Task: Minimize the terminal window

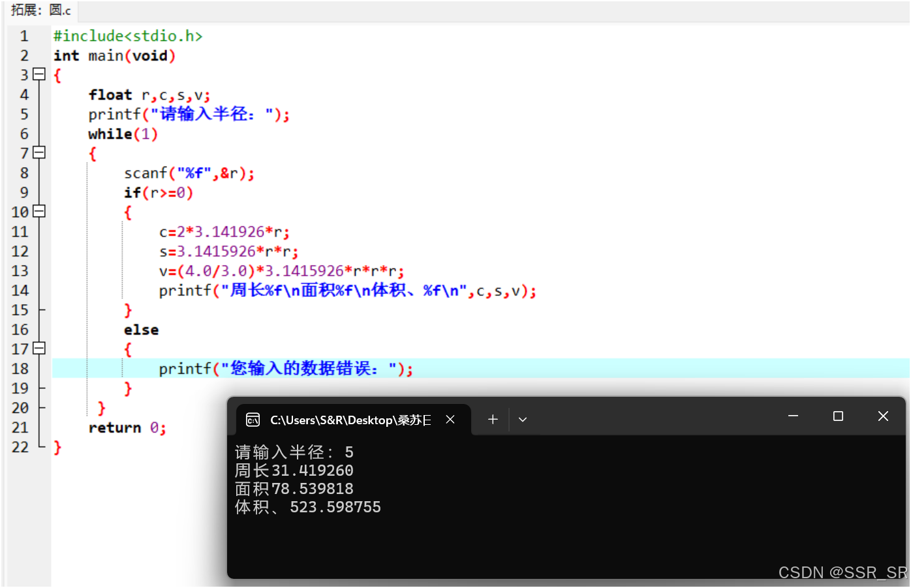Action: click(x=794, y=416)
